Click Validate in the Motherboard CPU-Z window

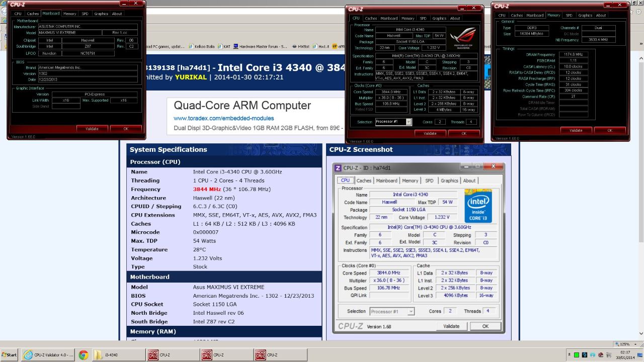(92, 129)
